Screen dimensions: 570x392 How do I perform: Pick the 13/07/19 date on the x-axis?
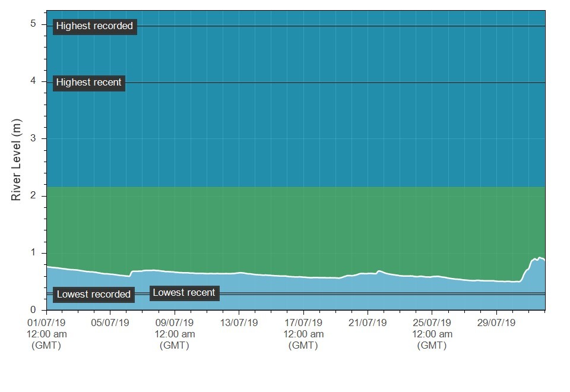tap(239, 323)
